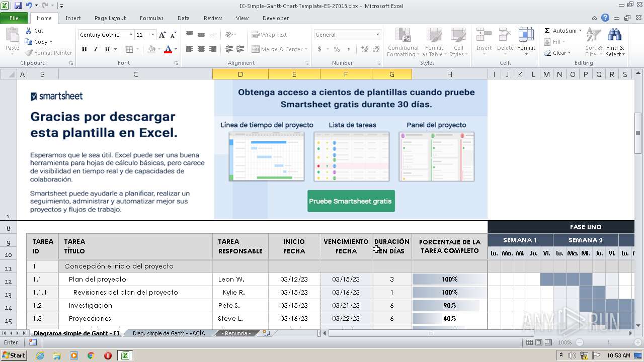
Task: Click the Format Painter brush
Action: pyautogui.click(x=29, y=53)
